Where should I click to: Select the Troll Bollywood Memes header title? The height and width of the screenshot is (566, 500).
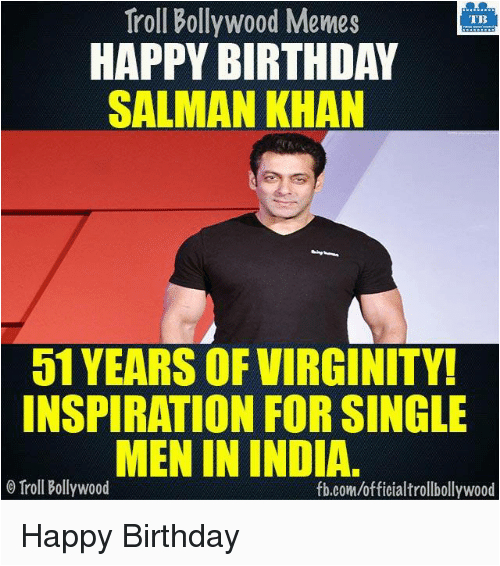(242, 21)
